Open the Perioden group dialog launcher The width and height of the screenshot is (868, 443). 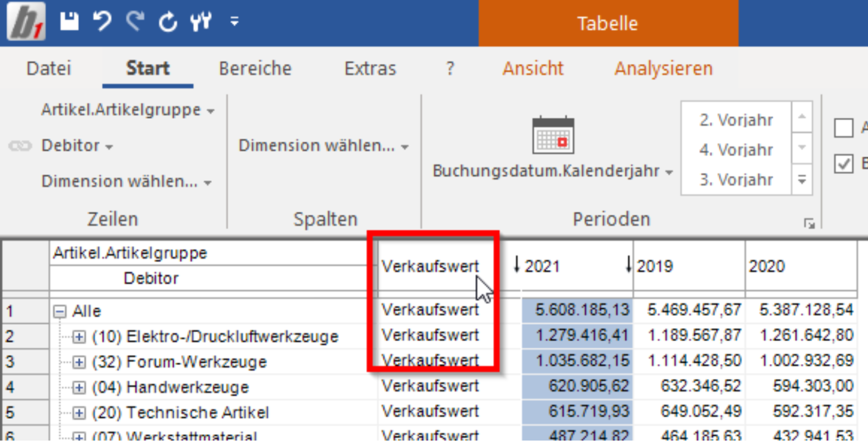tap(809, 224)
